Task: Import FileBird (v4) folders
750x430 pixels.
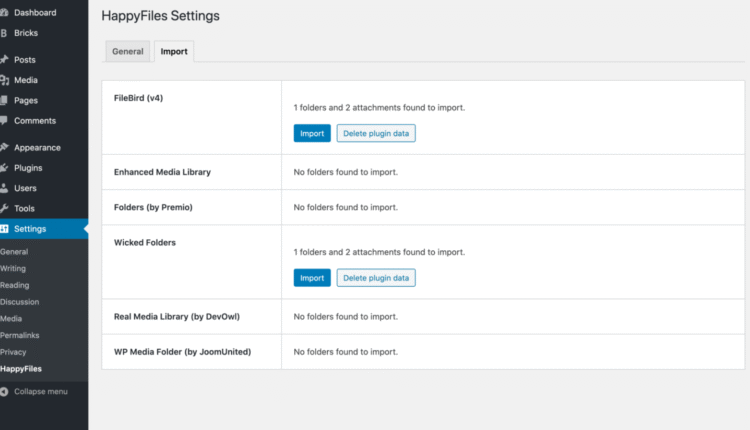Action: pyautogui.click(x=312, y=133)
